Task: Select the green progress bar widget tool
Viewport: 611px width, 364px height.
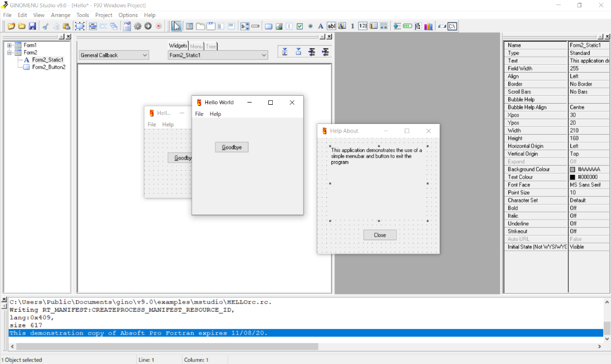Action: point(408,26)
